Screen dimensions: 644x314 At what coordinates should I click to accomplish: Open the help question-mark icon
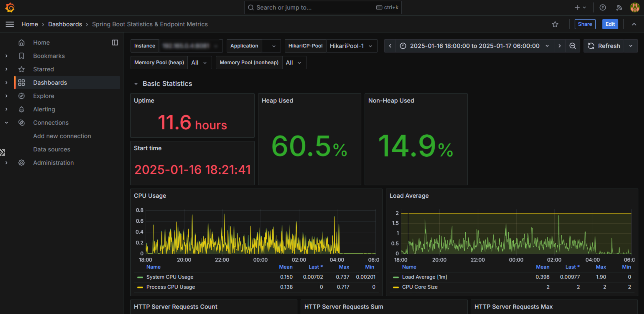[x=602, y=7]
